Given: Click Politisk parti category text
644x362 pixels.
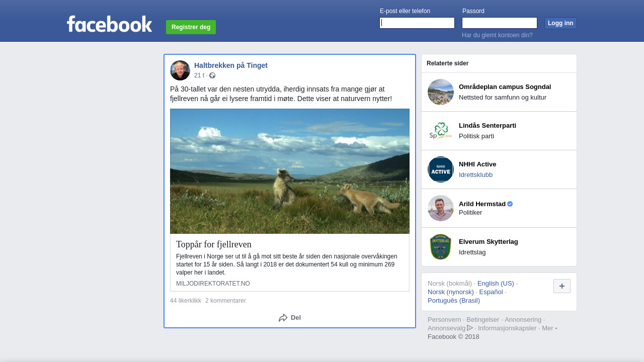Looking at the screenshot, I should 476,136.
